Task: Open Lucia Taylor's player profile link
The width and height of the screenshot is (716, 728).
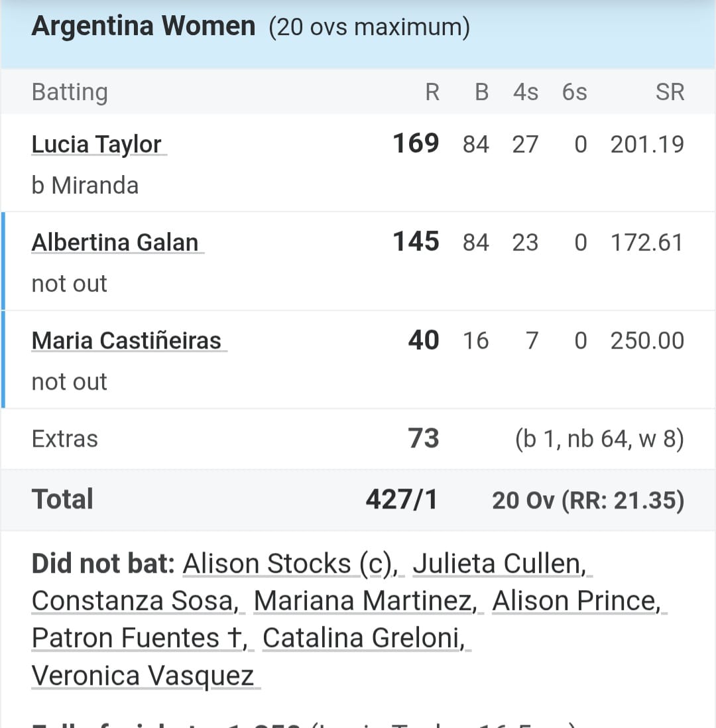Action: 97,145
